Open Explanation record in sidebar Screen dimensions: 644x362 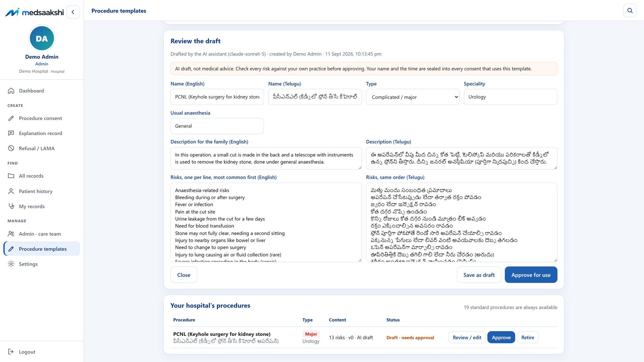click(42, 133)
